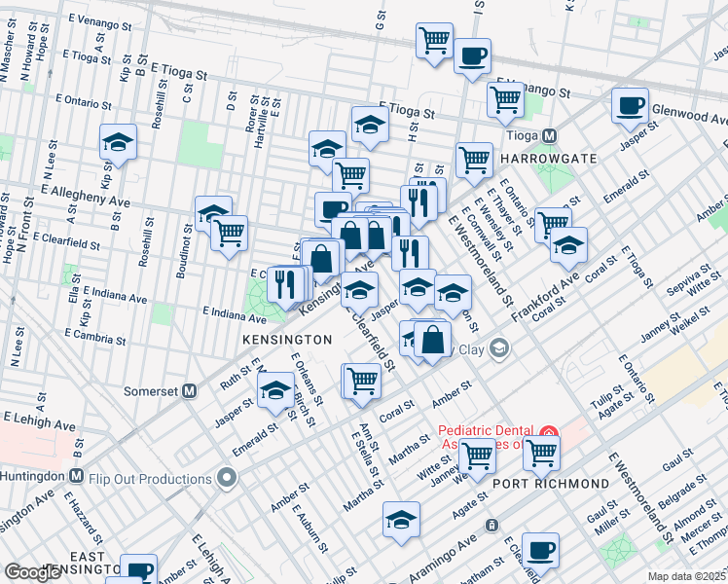Select the school marker near E Orleans St

coord(275,390)
